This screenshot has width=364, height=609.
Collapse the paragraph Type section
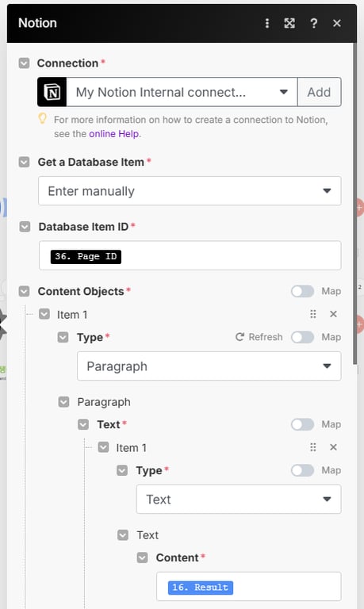pyautogui.click(x=63, y=337)
